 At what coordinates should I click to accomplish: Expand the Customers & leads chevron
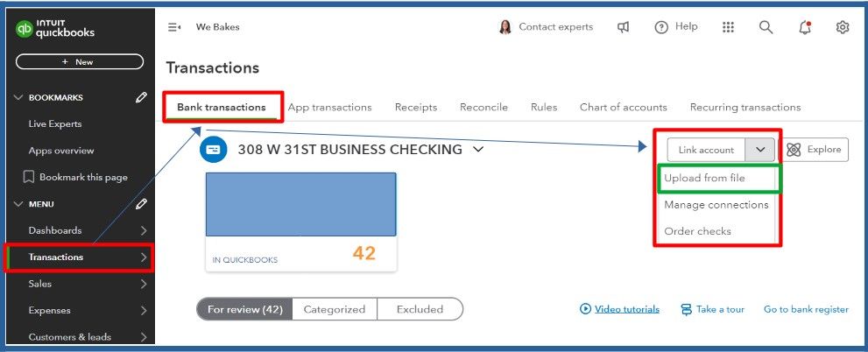click(x=144, y=336)
